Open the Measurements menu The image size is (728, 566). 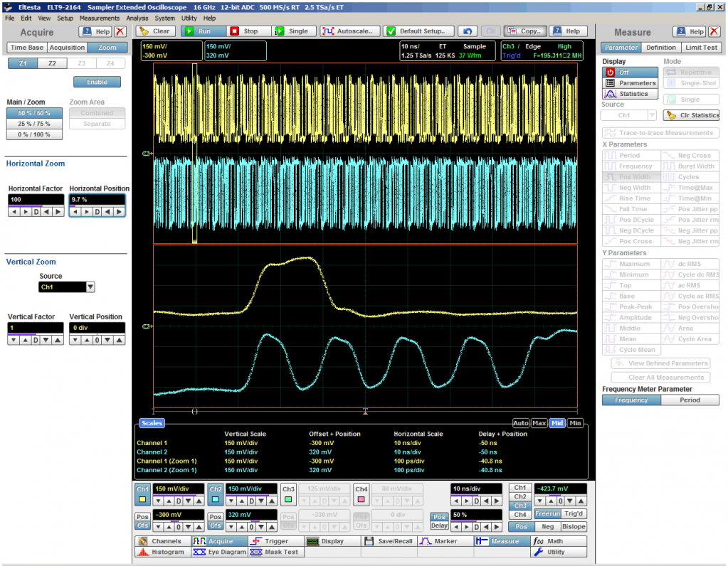point(99,18)
